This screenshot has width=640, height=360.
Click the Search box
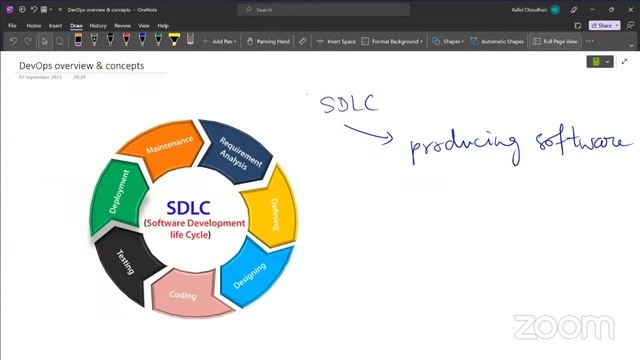click(323, 10)
